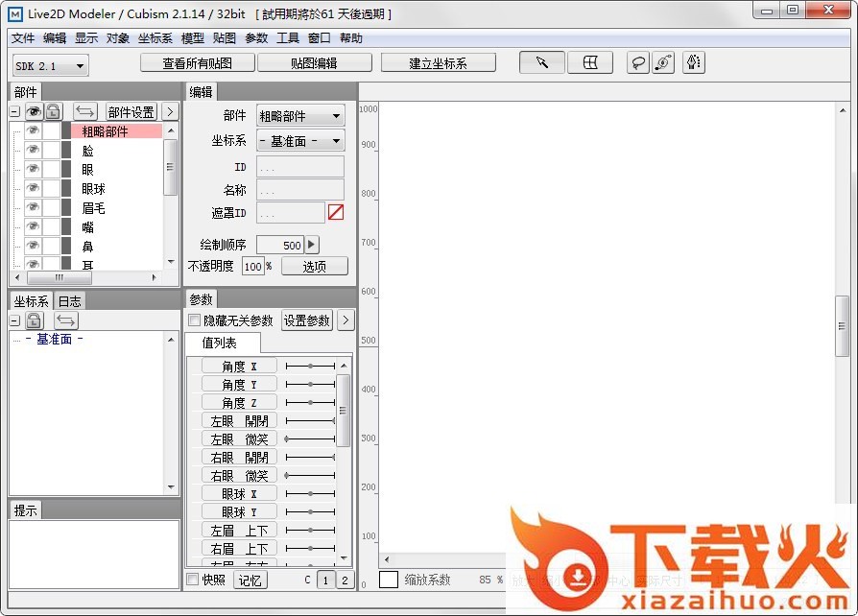858x616 pixels.
Task: Click the 名称 input field
Action: 300,190
